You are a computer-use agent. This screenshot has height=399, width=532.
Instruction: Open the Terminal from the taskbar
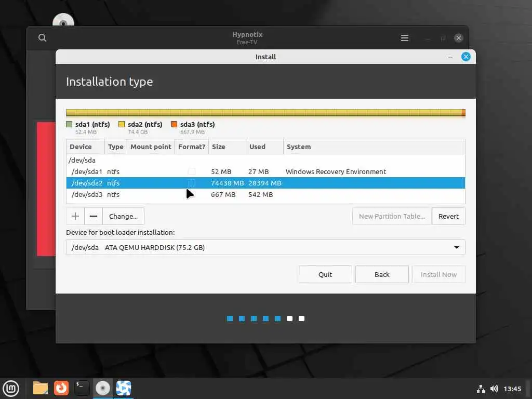click(82, 388)
